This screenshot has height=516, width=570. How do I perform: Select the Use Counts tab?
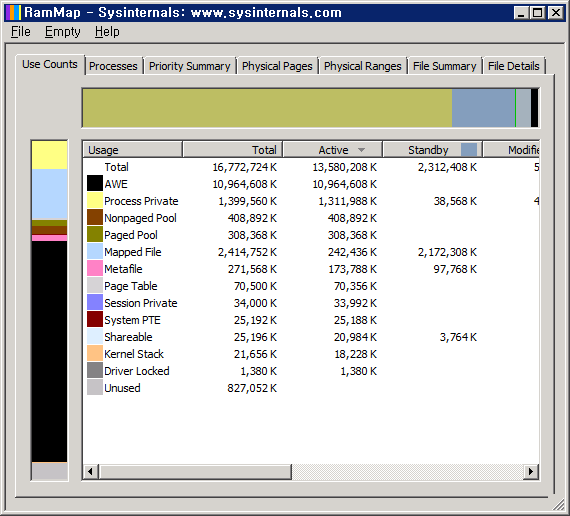tap(50, 64)
